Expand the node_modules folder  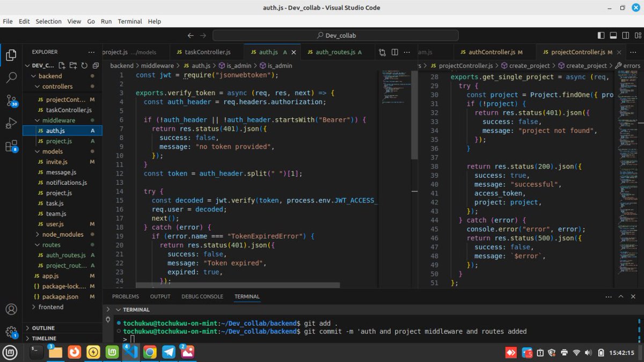tap(62, 234)
